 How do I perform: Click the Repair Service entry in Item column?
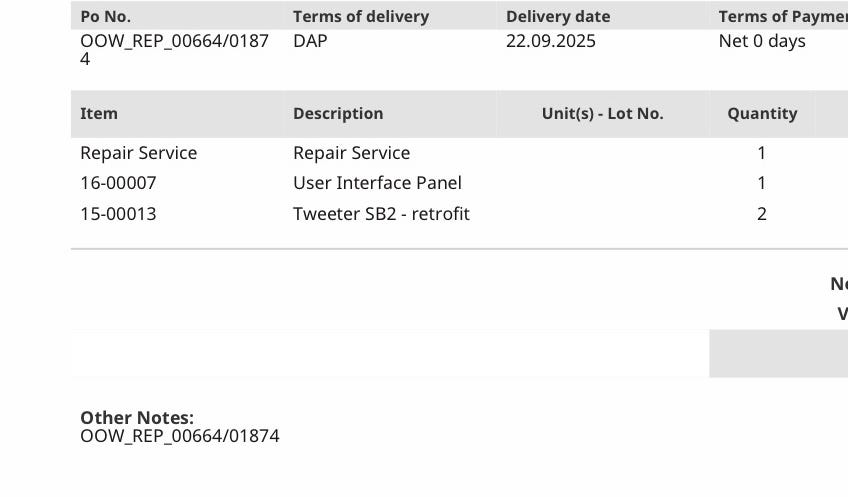(x=139, y=153)
